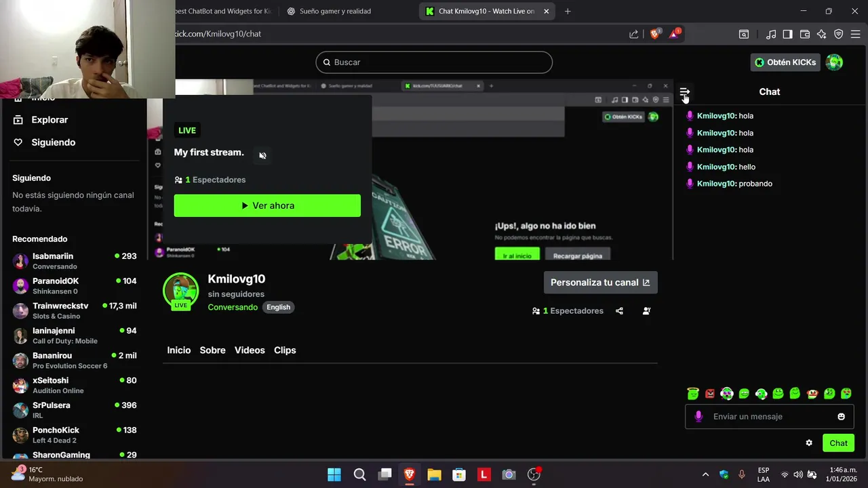
Task: Click the share channel icon
Action: coord(619,311)
